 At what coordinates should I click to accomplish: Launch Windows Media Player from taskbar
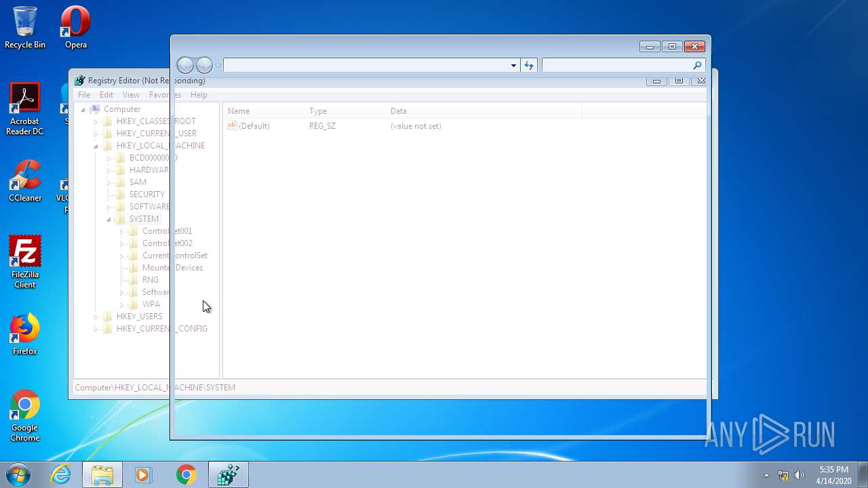144,474
